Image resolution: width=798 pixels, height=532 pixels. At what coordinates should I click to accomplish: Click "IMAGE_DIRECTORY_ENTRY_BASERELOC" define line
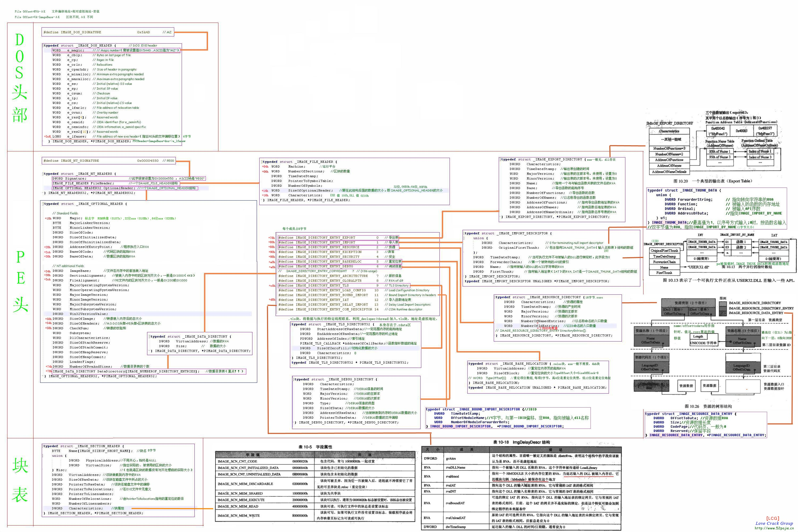point(340,261)
